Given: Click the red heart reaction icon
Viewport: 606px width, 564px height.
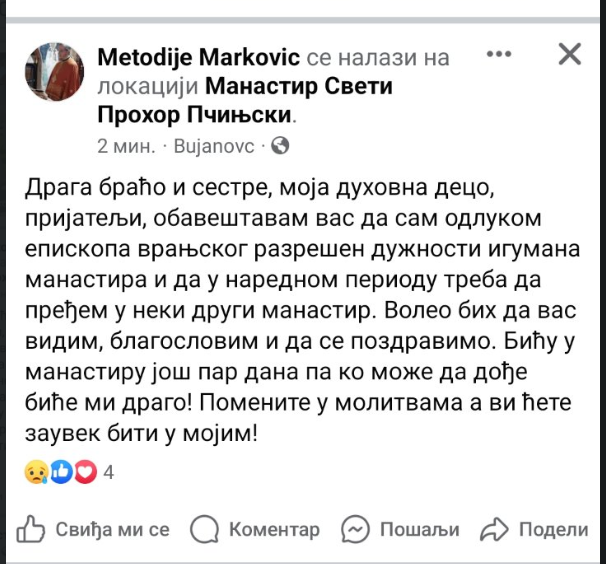Looking at the screenshot, I should [x=85, y=472].
